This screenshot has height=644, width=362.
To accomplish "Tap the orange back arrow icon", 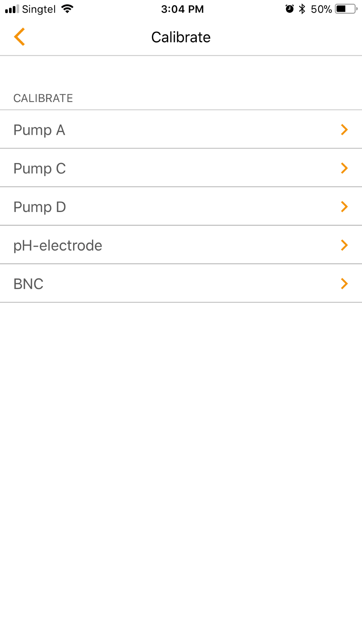I will pos(19,37).
